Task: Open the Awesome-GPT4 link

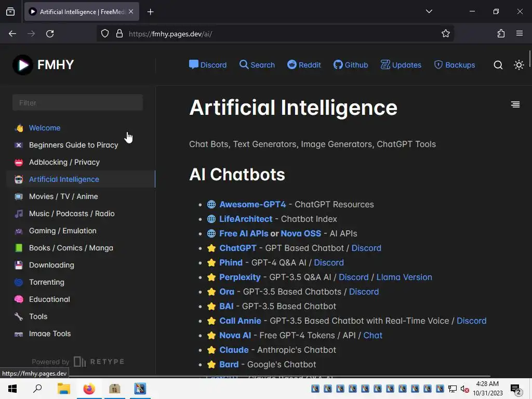Action: [x=253, y=204]
